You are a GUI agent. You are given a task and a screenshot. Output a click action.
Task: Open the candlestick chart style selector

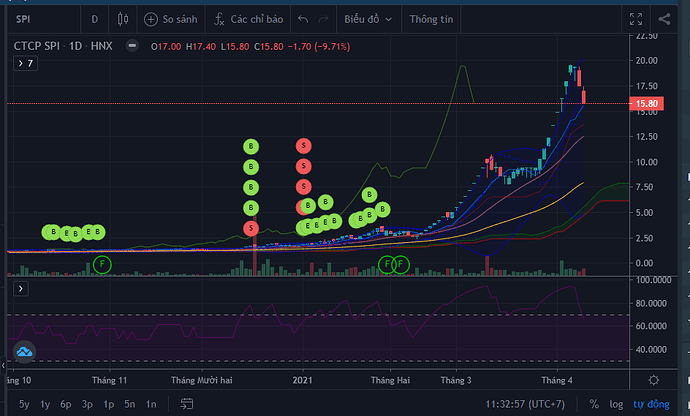click(123, 19)
